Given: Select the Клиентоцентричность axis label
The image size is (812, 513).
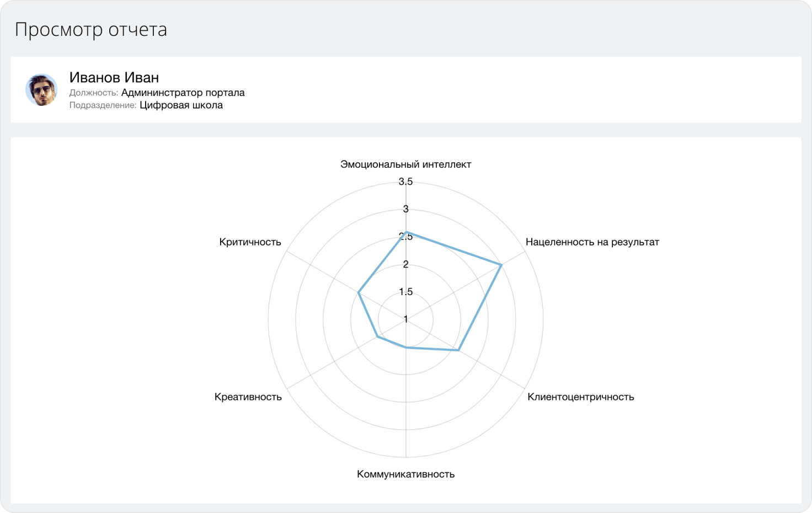Looking at the screenshot, I should pos(580,397).
